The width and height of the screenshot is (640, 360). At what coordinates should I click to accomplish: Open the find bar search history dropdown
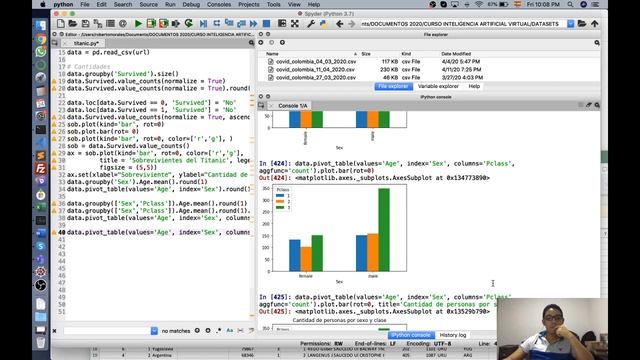coord(154,331)
